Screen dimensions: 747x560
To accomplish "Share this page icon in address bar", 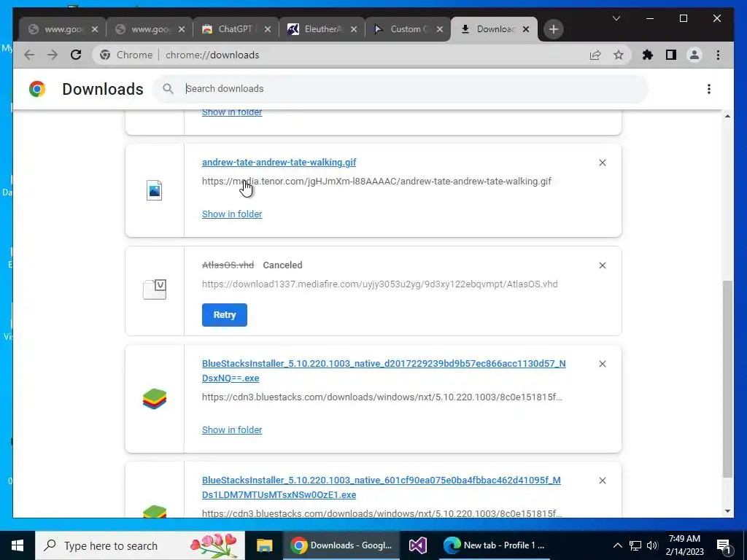I will coord(595,55).
